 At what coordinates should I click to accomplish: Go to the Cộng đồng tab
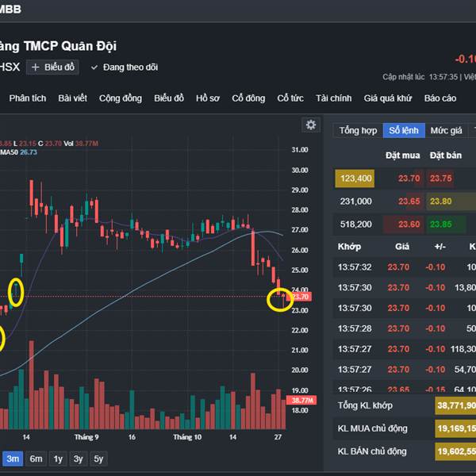pos(121,98)
